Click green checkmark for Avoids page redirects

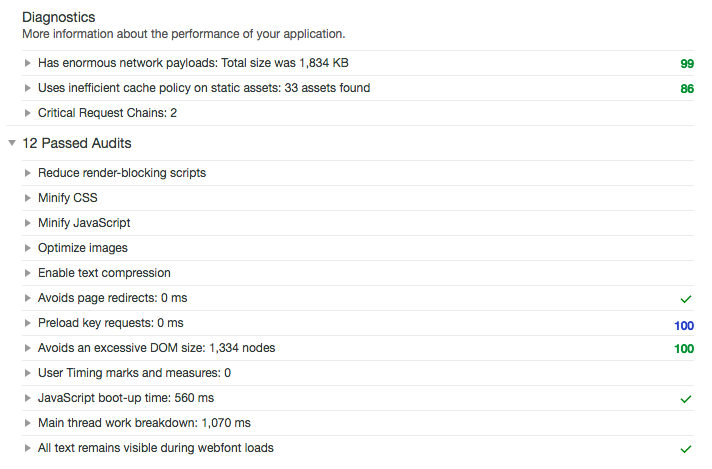(686, 299)
